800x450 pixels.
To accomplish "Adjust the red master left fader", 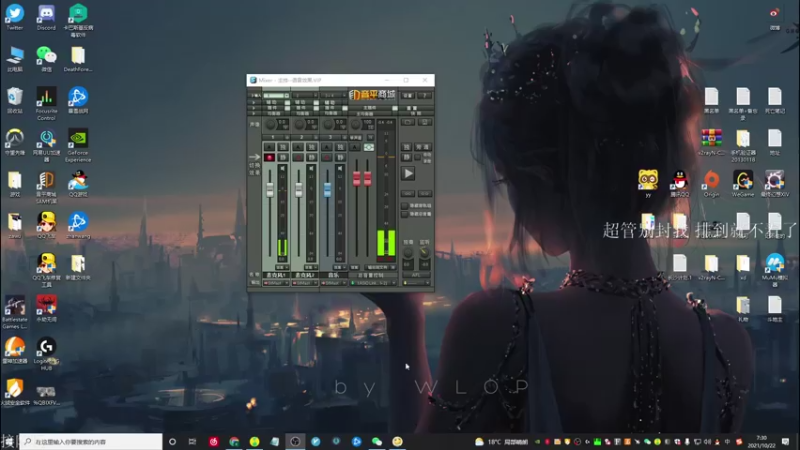I will 357,179.
